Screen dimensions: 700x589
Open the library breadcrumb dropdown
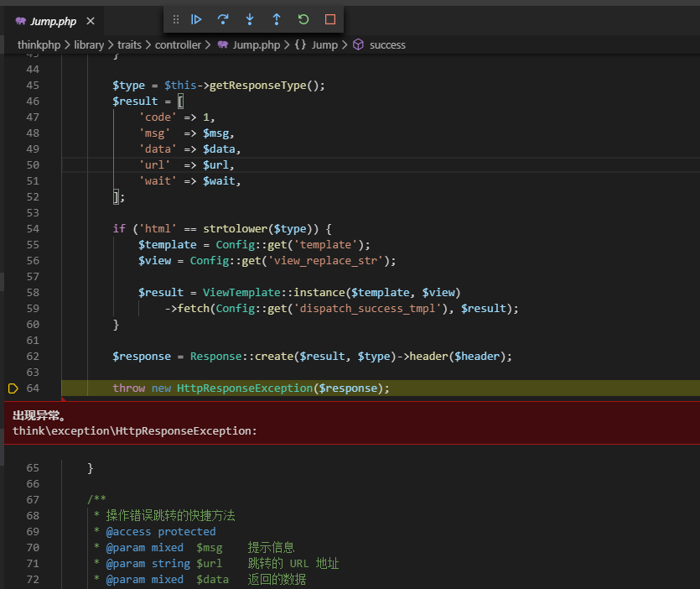click(x=88, y=44)
